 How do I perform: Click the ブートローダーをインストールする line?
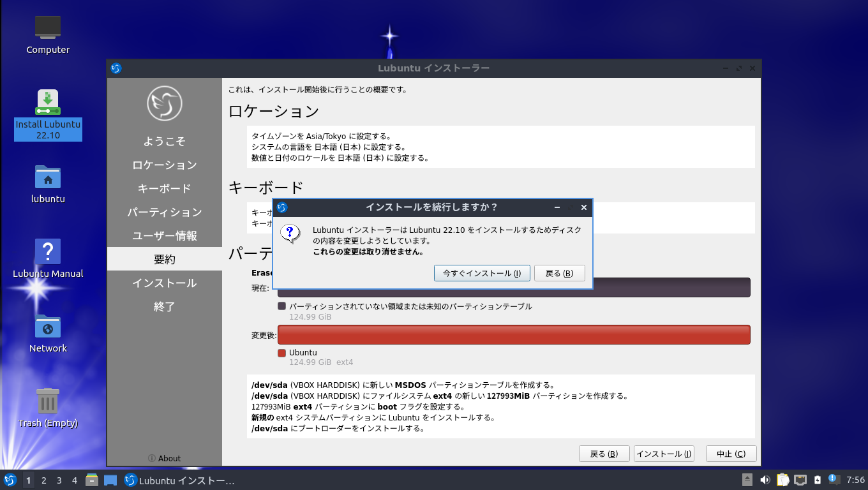338,428
